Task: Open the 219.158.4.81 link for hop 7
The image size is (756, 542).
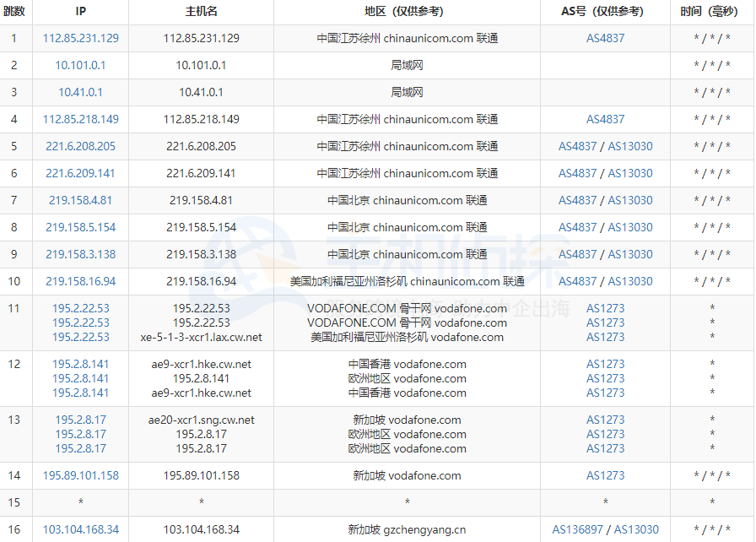Action: coord(80,200)
